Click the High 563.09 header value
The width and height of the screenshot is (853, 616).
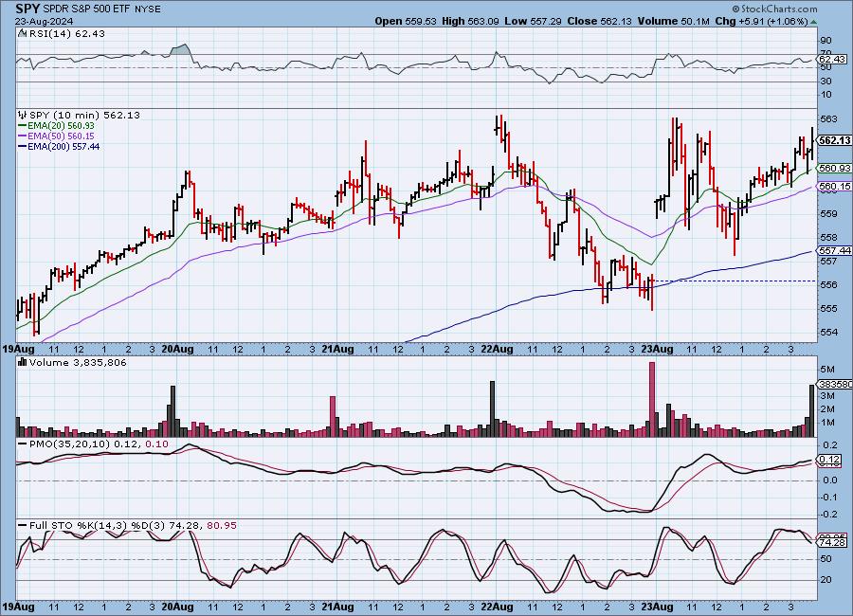coord(470,21)
